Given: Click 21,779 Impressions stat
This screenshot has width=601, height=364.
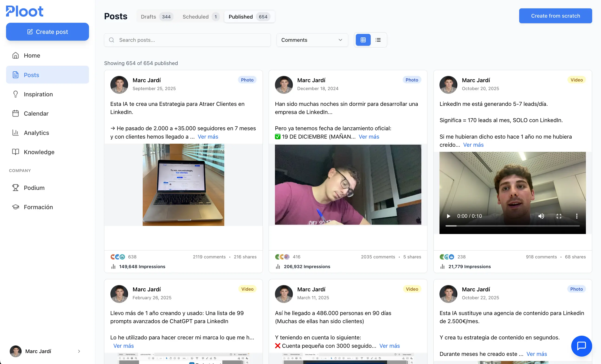Looking at the screenshot, I should (x=465, y=266).
